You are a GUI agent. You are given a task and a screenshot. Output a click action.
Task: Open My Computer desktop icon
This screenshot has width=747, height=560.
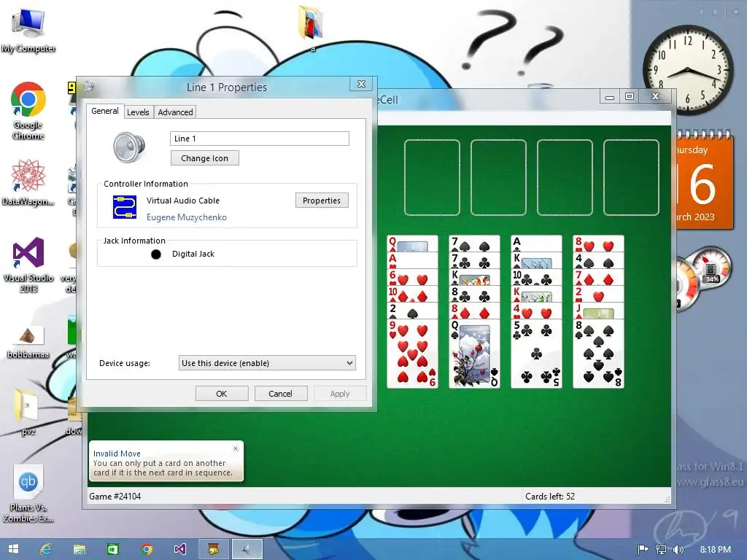[28, 31]
